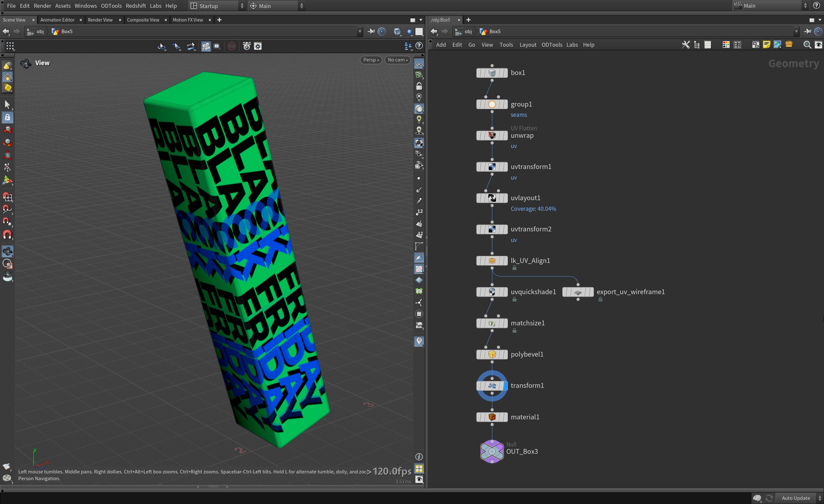Open the Layout menu in network editor
This screenshot has height=504, width=824.
pyautogui.click(x=527, y=45)
